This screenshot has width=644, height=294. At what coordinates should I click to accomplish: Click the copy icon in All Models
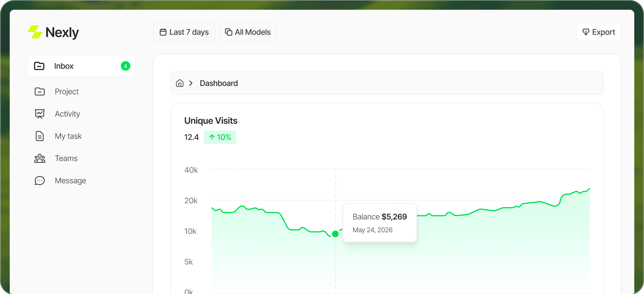click(228, 32)
